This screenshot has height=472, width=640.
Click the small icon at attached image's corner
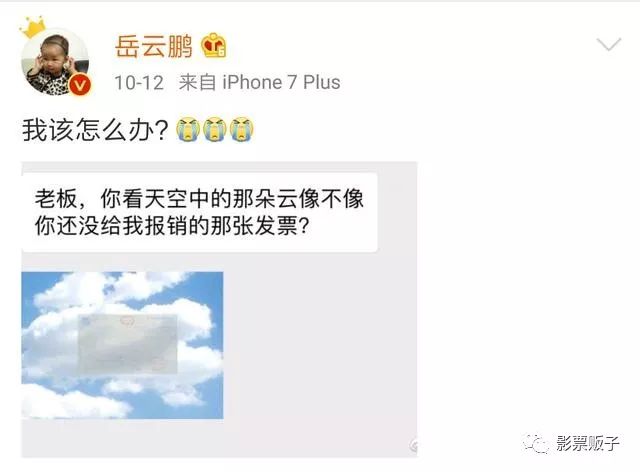(413, 446)
